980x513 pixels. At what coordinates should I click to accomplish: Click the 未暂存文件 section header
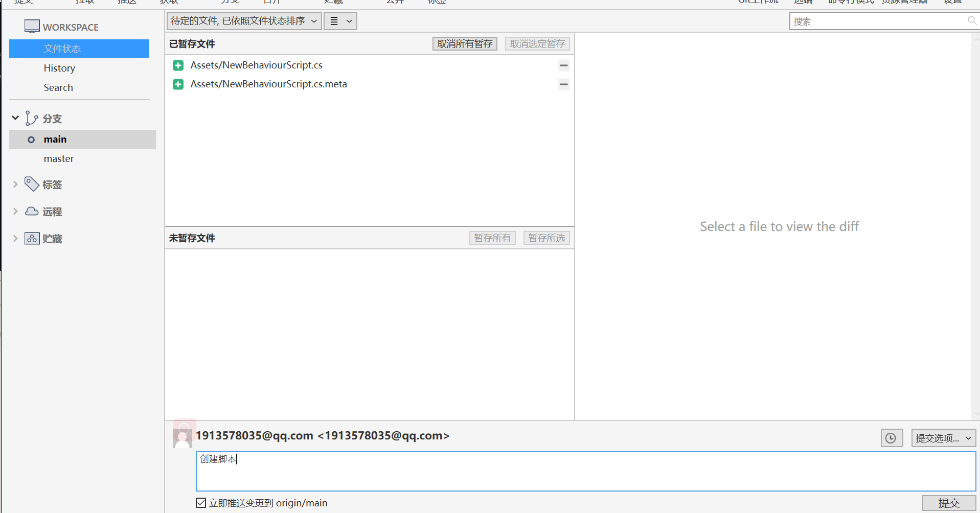click(192, 238)
